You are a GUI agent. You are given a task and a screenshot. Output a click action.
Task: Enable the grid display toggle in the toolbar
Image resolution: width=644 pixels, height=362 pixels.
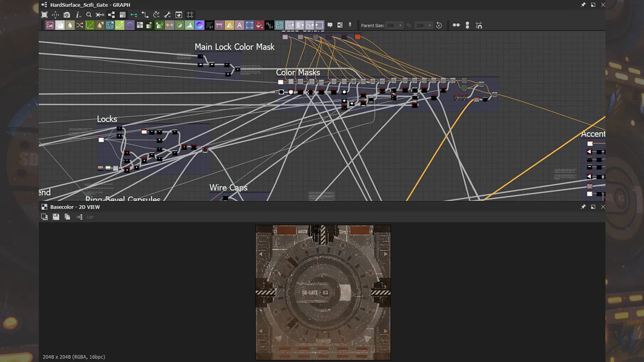(190, 15)
